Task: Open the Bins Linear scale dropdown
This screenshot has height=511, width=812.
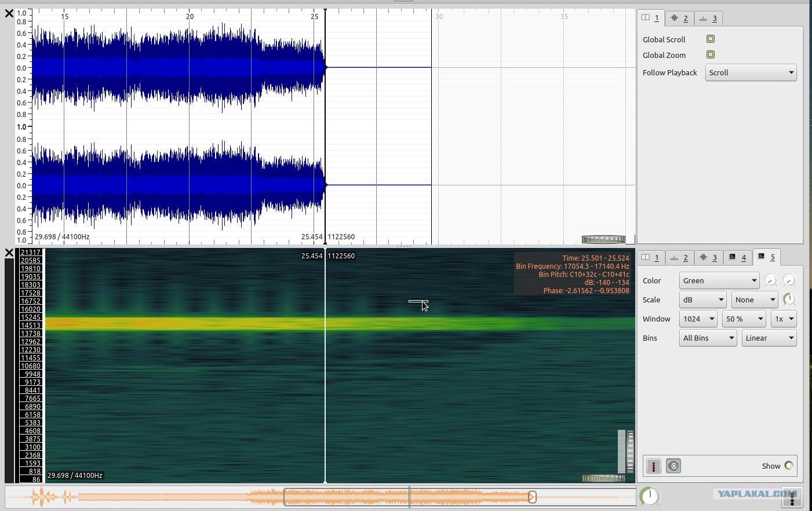Action: pos(769,338)
